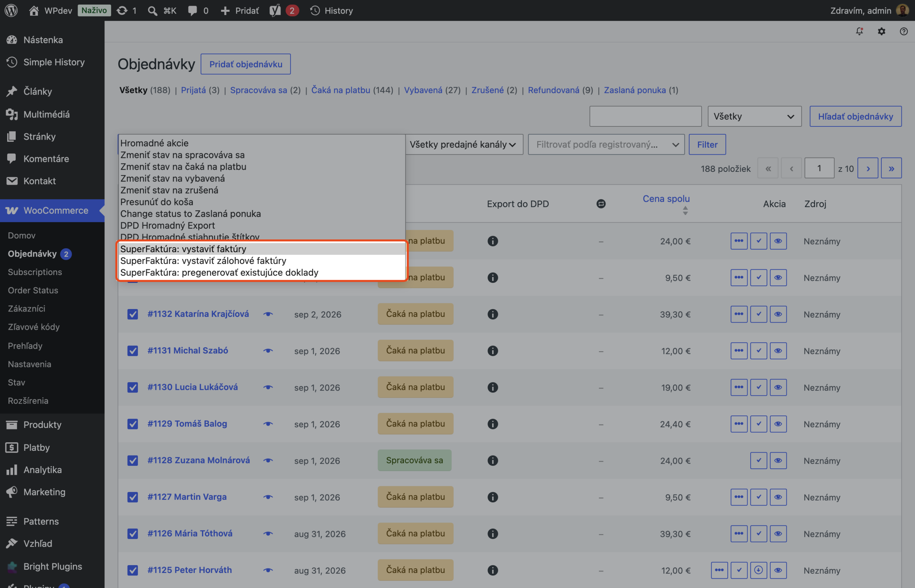Click the subscription column header icon

[x=601, y=204]
